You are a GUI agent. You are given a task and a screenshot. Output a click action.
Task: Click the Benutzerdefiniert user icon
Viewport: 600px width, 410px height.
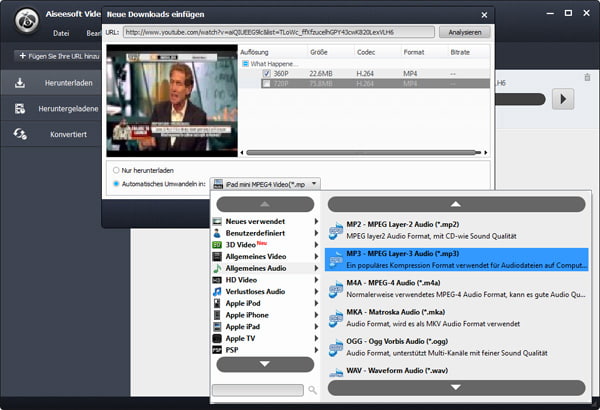(217, 233)
